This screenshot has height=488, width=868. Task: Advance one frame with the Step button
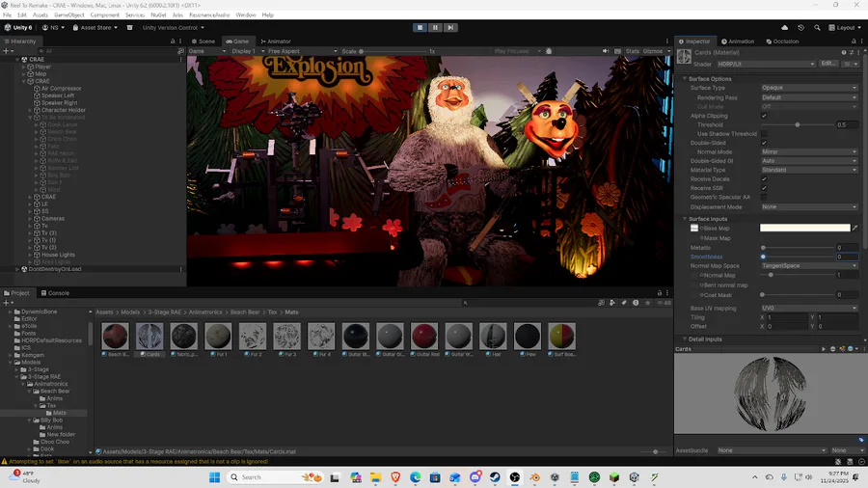tap(450, 27)
